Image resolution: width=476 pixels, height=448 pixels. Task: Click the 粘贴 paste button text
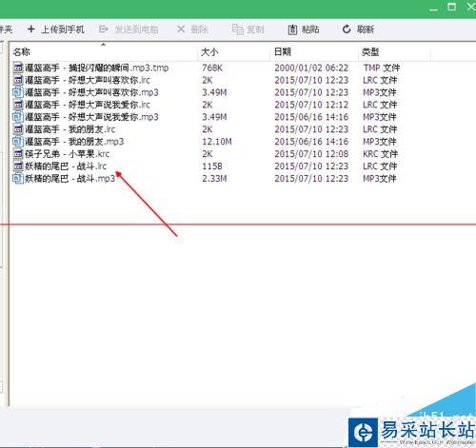tap(310, 29)
